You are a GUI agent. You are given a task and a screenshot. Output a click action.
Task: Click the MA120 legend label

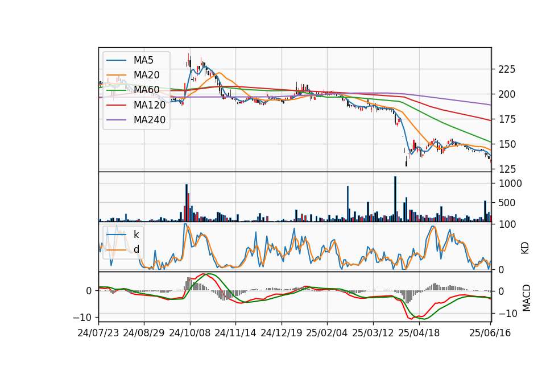[x=150, y=105]
